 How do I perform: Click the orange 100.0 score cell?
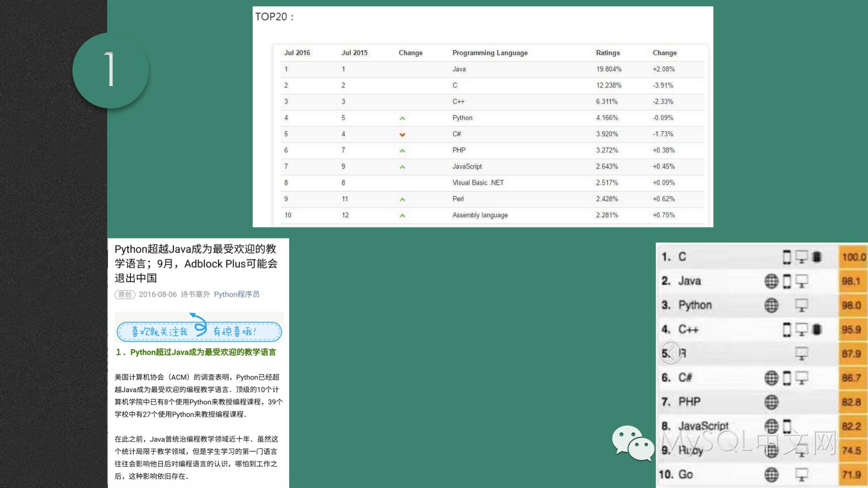pos(853,257)
